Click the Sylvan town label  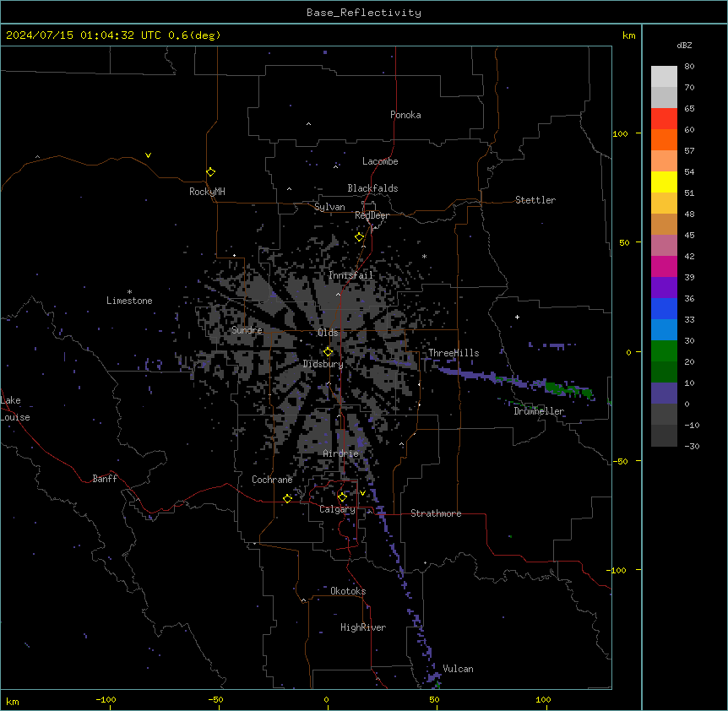pyautogui.click(x=329, y=207)
